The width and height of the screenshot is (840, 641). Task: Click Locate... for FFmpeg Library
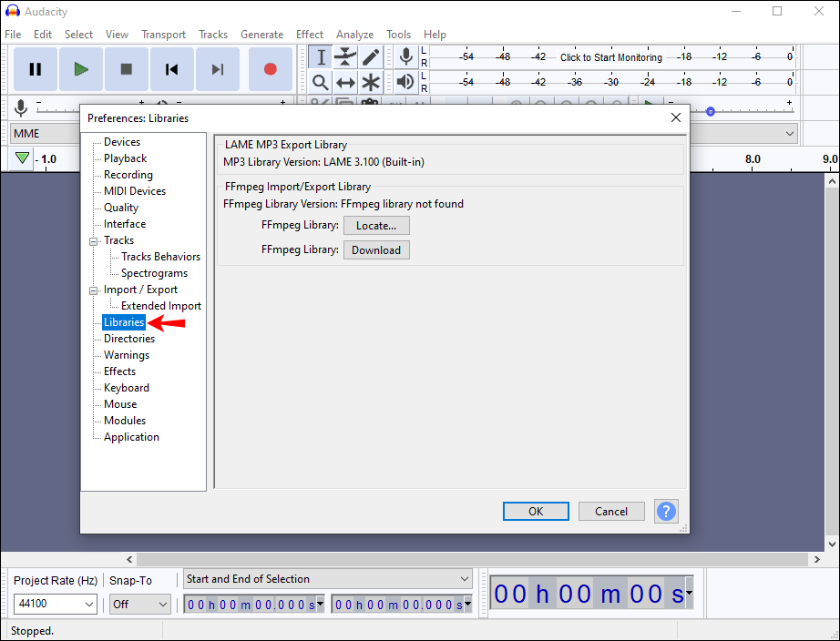click(x=376, y=226)
